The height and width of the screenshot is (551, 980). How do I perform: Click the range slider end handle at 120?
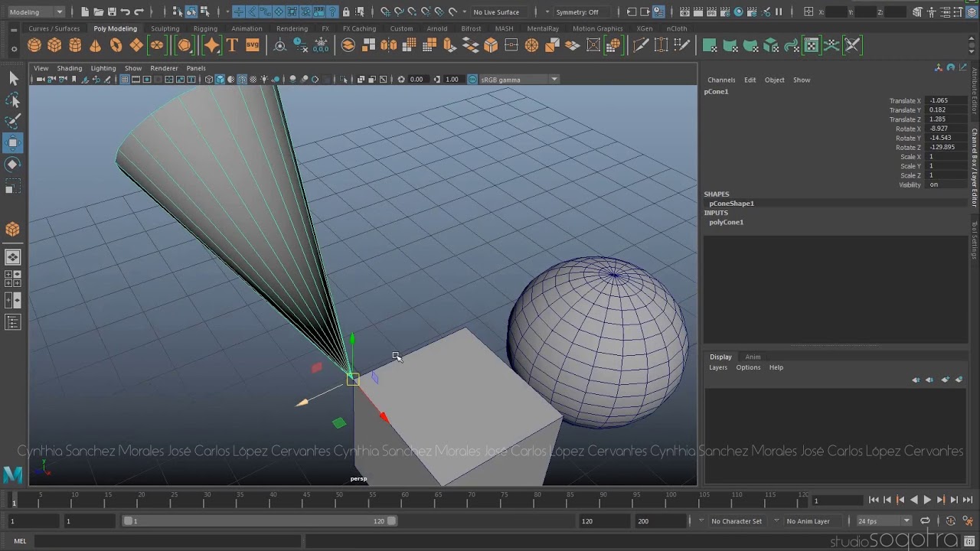391,521
